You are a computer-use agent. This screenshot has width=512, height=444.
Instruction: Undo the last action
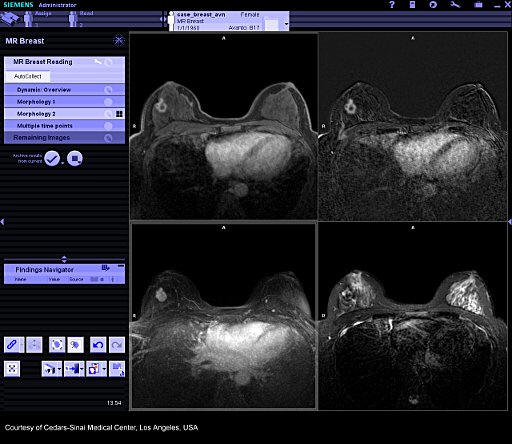pos(98,345)
